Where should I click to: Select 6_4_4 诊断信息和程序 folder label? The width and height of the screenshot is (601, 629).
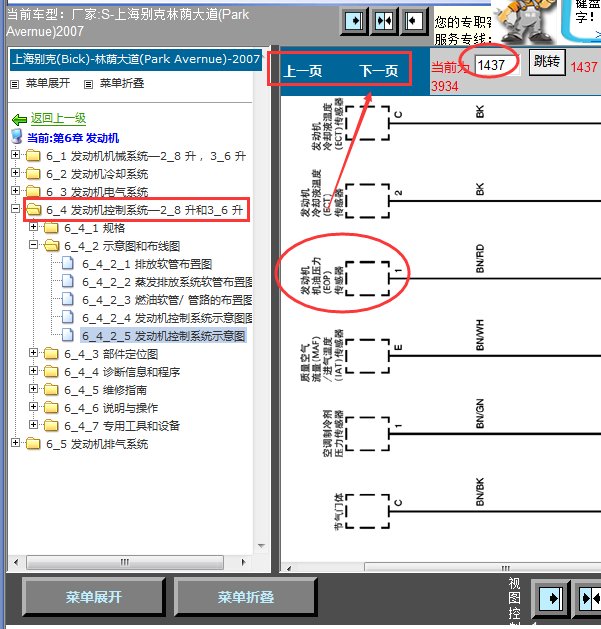(x=122, y=372)
